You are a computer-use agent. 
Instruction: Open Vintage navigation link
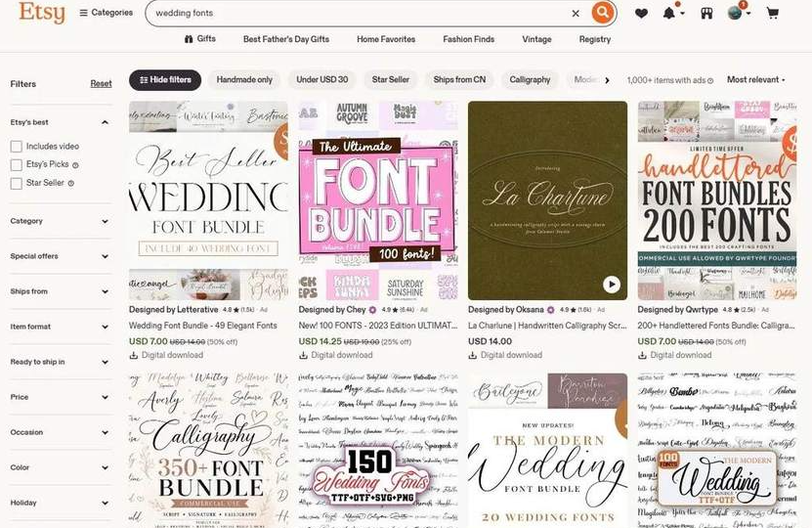tap(536, 39)
